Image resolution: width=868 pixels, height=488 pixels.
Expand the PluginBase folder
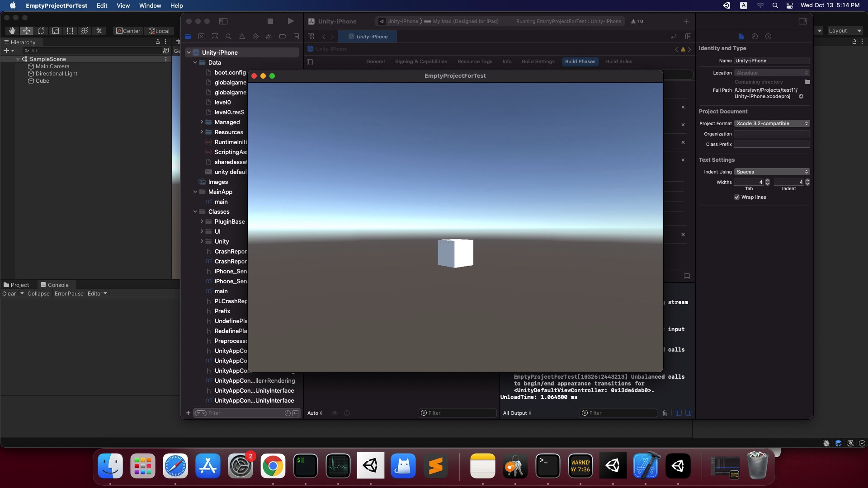coord(202,221)
